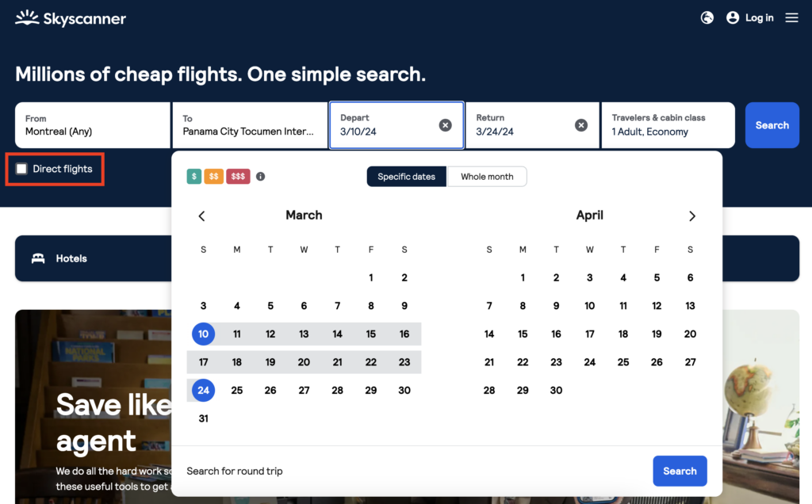Viewport: 812px width, 504px height.
Task: Keep Specific dates mode selected
Action: point(406,176)
